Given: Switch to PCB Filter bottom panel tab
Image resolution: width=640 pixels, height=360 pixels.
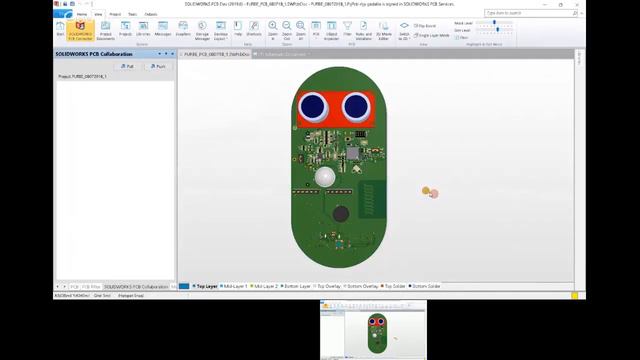Looking at the screenshot, I should click(x=91, y=287).
